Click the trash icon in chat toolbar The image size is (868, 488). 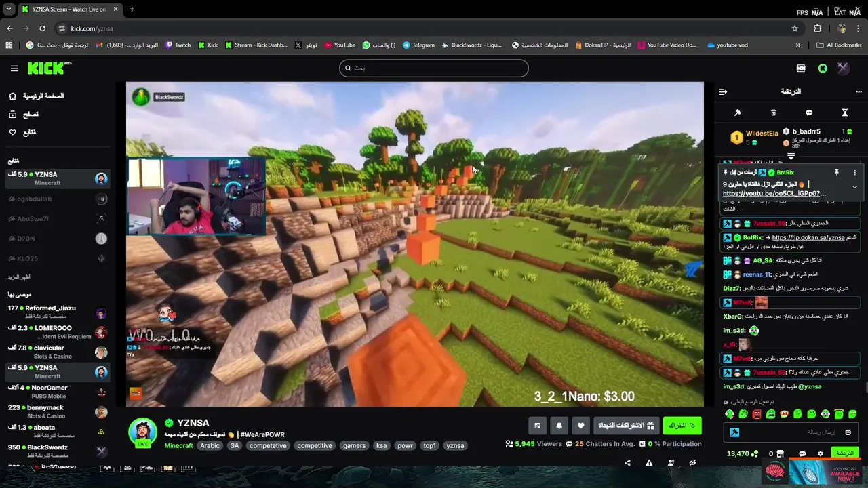pyautogui.click(x=773, y=113)
